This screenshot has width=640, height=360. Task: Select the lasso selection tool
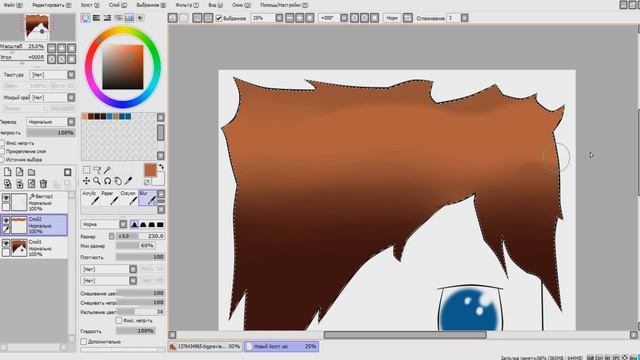pyautogui.click(x=97, y=170)
